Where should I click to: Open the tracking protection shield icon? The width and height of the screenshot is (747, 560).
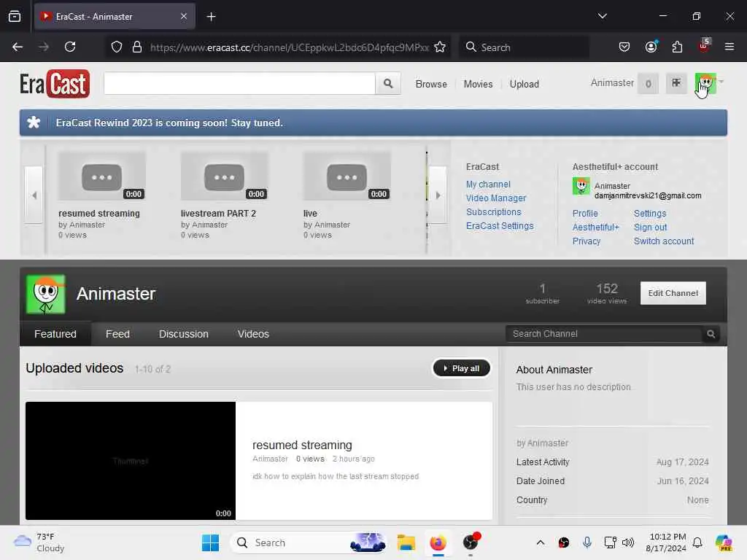tap(117, 47)
